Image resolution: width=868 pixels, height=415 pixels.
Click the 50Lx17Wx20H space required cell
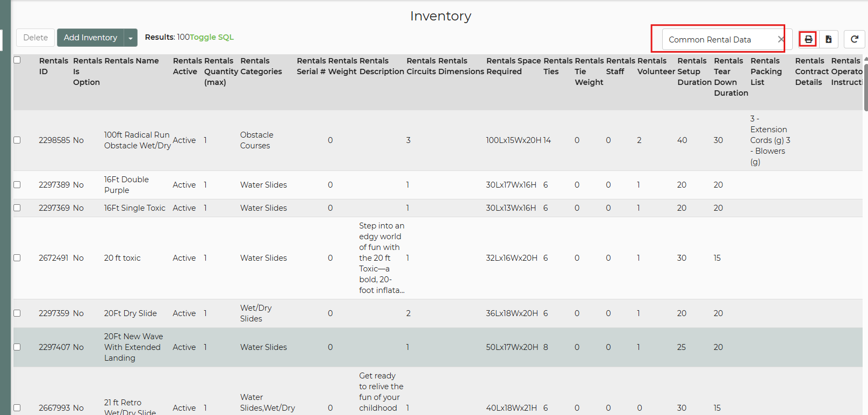[x=512, y=347]
